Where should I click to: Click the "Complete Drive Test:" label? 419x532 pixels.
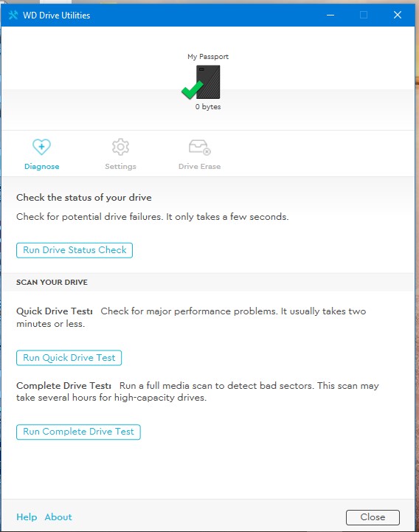pos(63,385)
